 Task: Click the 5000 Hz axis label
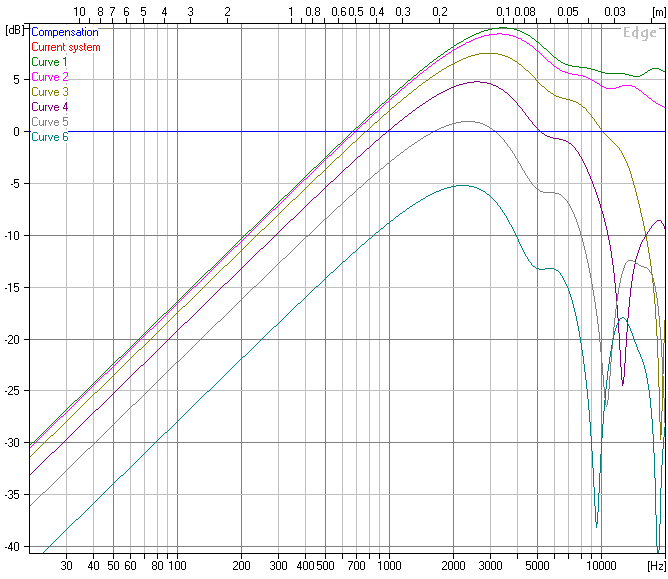click(537, 566)
